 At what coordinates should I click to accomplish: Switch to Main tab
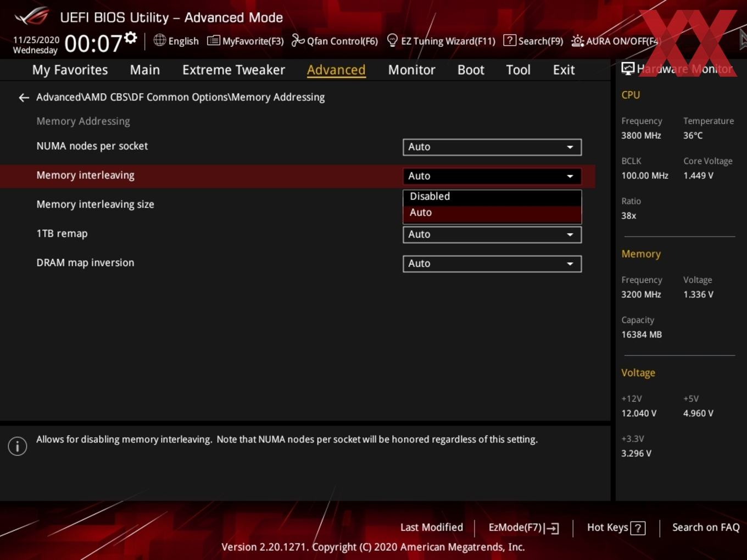point(145,70)
